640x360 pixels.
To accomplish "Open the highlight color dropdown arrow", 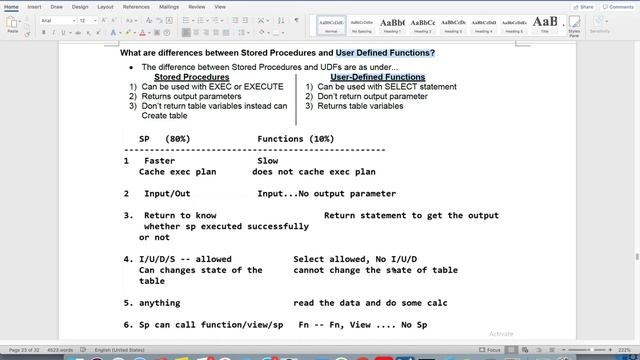I will coord(134,33).
